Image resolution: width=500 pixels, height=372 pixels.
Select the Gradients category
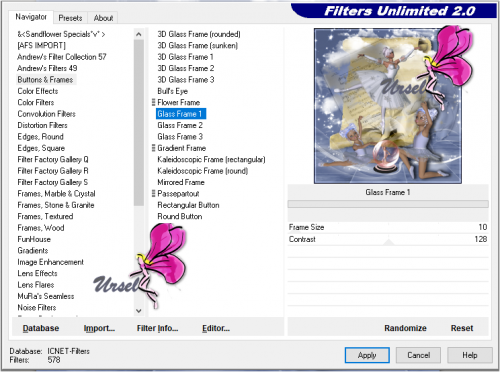click(33, 251)
